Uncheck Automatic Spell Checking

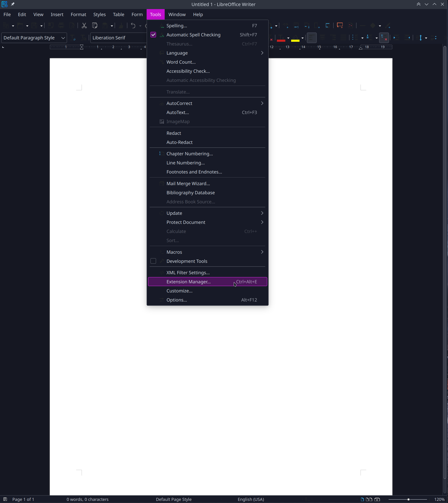pyautogui.click(x=153, y=35)
